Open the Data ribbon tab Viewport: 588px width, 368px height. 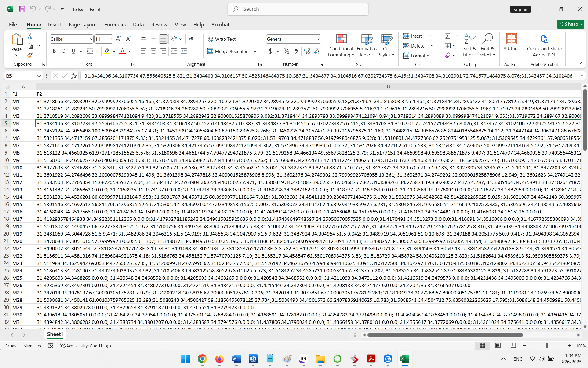tap(138, 25)
